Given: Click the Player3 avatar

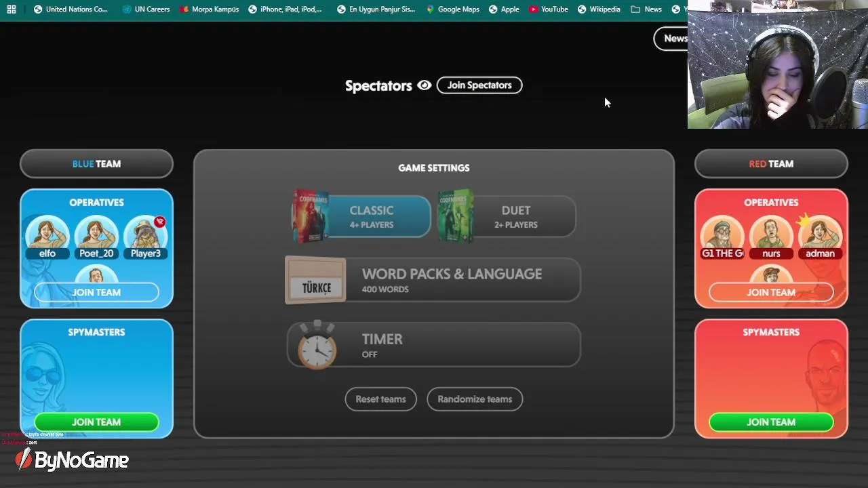Looking at the screenshot, I should (146, 237).
